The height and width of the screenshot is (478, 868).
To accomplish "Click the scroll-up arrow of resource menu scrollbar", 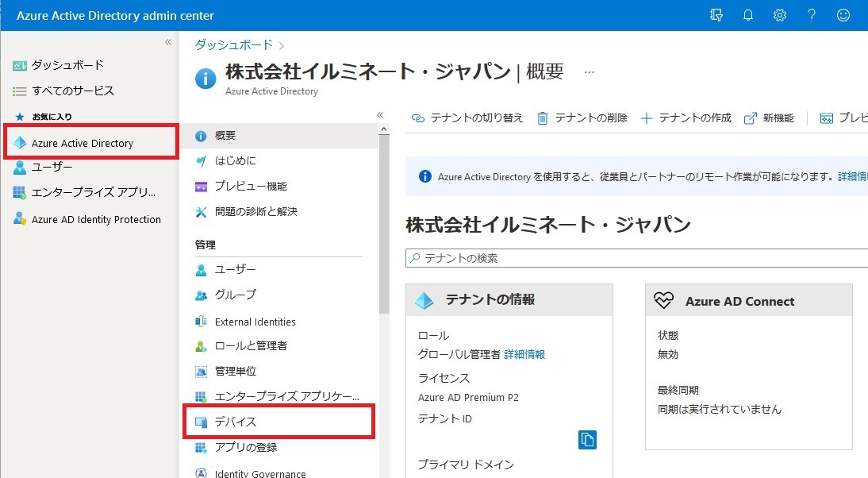I will tap(384, 129).
